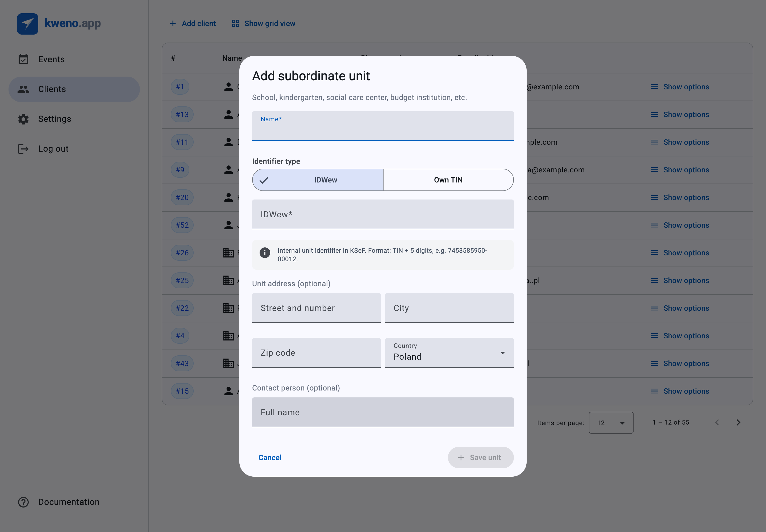Image resolution: width=766 pixels, height=532 pixels.
Task: Open the Clients menu item
Action: [74, 89]
